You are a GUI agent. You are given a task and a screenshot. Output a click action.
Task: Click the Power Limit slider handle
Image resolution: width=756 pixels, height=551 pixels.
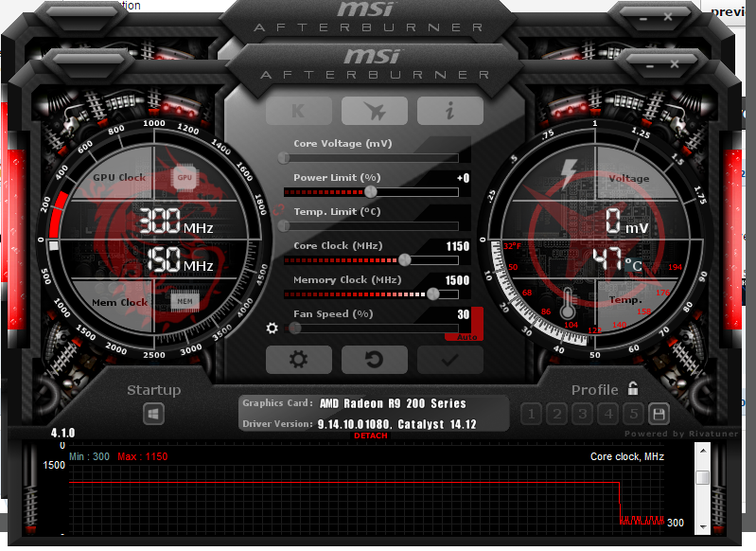[370, 192]
